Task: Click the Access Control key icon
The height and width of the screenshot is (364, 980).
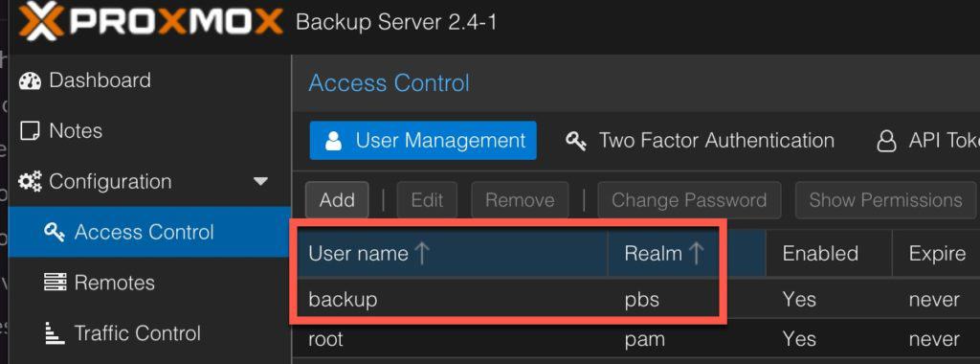Action: click(x=55, y=233)
